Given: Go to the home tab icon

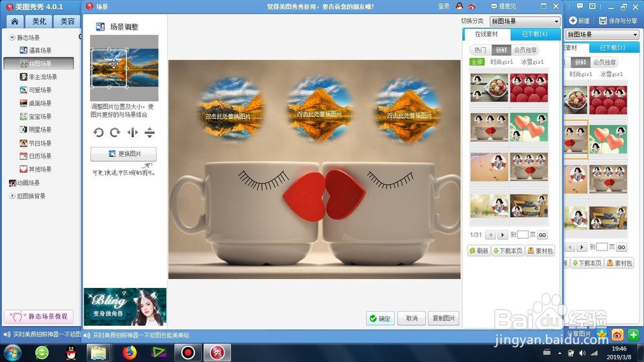Looking at the screenshot, I should (x=15, y=21).
